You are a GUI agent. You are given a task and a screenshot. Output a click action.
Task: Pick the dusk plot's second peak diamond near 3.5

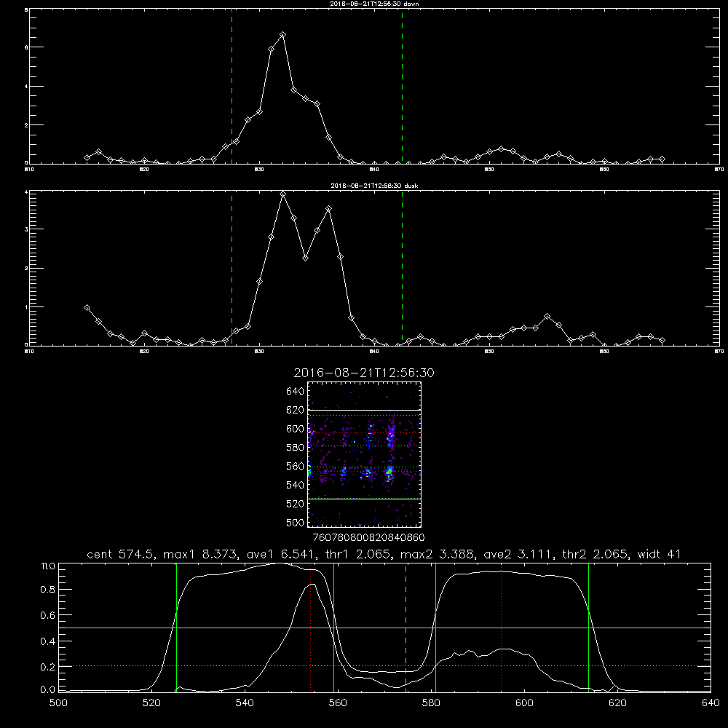(x=329, y=209)
